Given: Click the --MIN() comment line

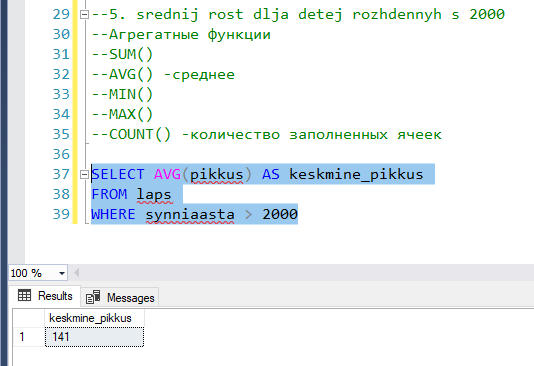Looking at the screenshot, I should click(x=122, y=94).
